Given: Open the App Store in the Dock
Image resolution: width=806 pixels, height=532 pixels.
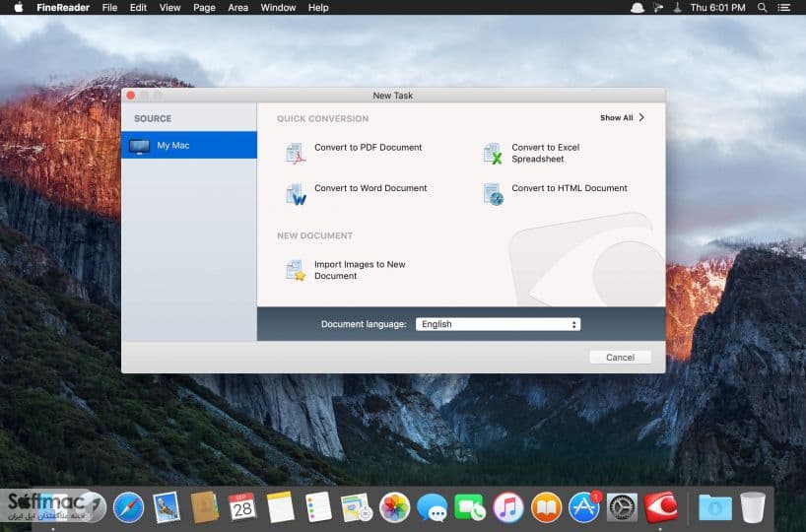Looking at the screenshot, I should (x=584, y=507).
